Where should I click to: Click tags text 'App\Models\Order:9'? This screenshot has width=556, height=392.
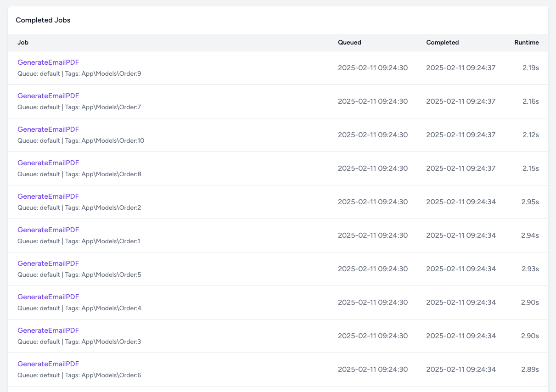pos(112,73)
